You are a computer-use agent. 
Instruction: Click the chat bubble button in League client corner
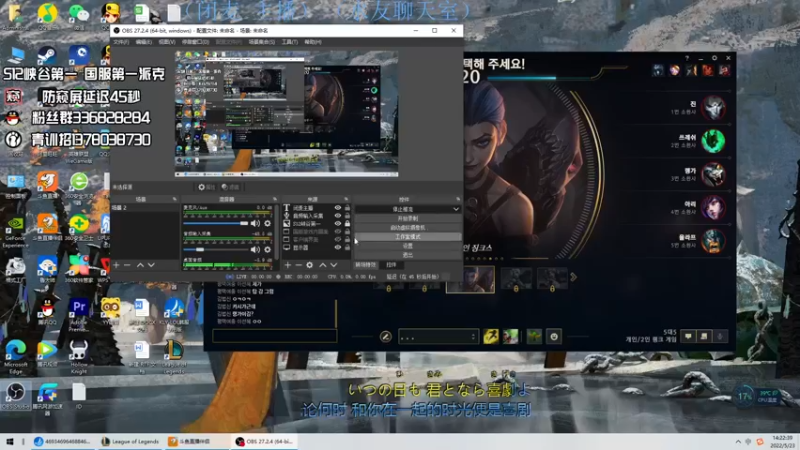[688, 336]
